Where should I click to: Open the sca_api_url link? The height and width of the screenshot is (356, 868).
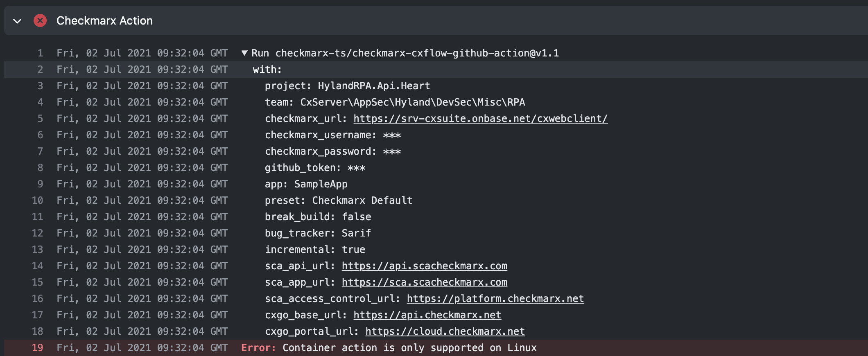coord(424,266)
